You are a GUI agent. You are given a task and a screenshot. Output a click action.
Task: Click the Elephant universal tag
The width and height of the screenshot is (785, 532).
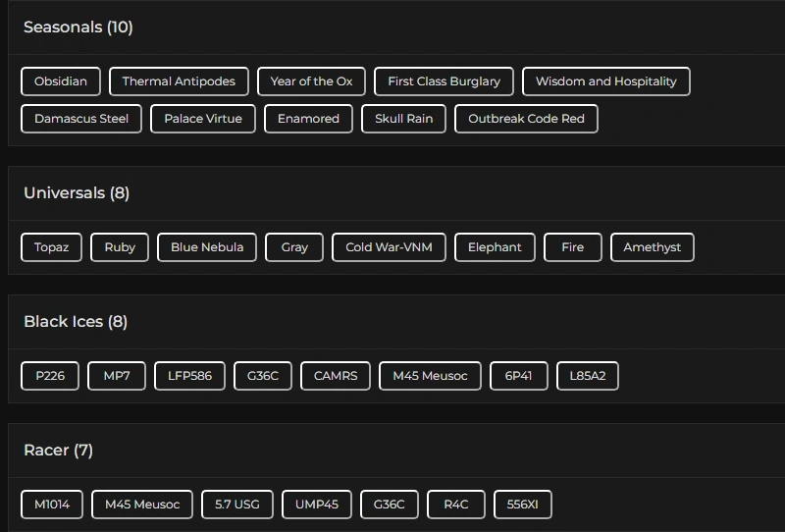point(495,247)
